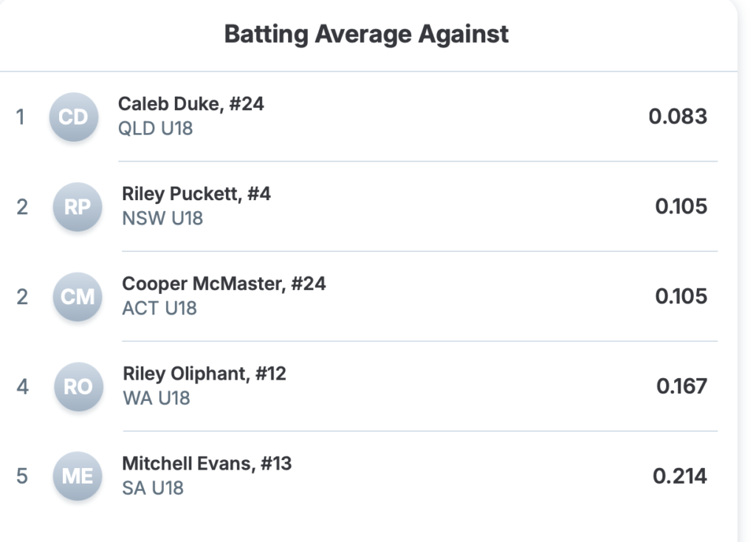Select the NSW U18 team name

[x=162, y=219]
